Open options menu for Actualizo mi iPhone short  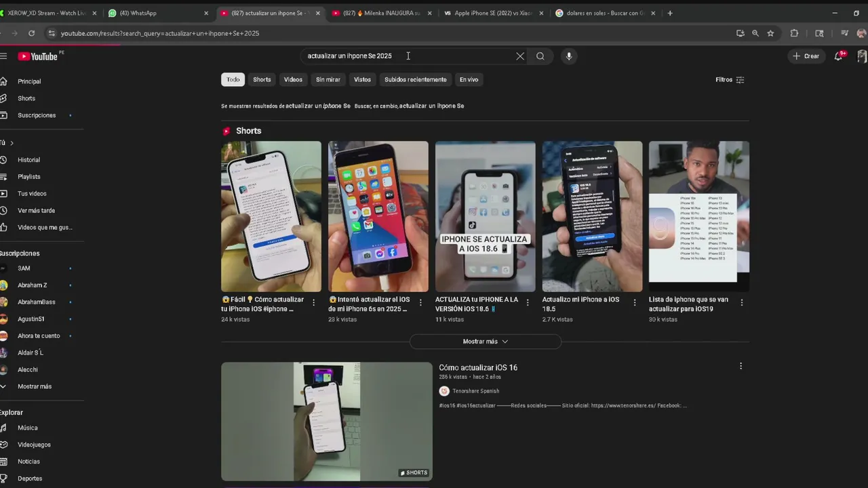[x=634, y=303]
